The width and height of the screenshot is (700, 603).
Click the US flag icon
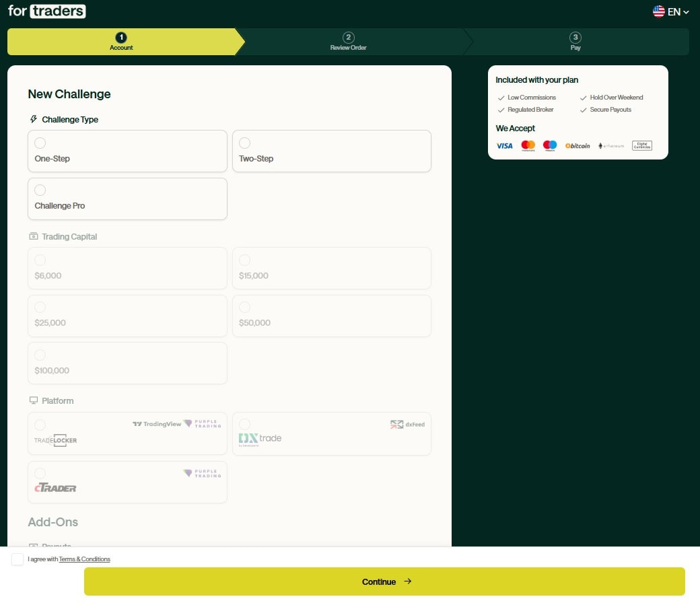658,11
